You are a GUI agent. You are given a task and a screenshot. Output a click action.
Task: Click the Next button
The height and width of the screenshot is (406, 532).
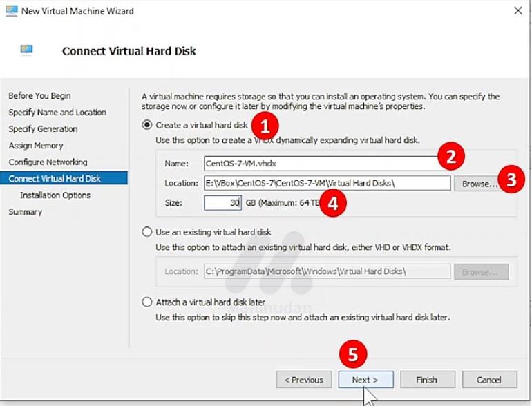pyautogui.click(x=365, y=380)
